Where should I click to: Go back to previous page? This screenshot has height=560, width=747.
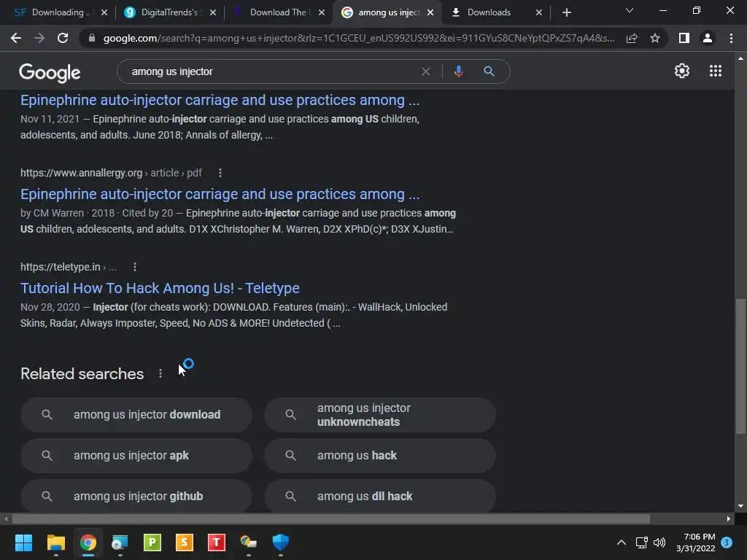point(16,38)
